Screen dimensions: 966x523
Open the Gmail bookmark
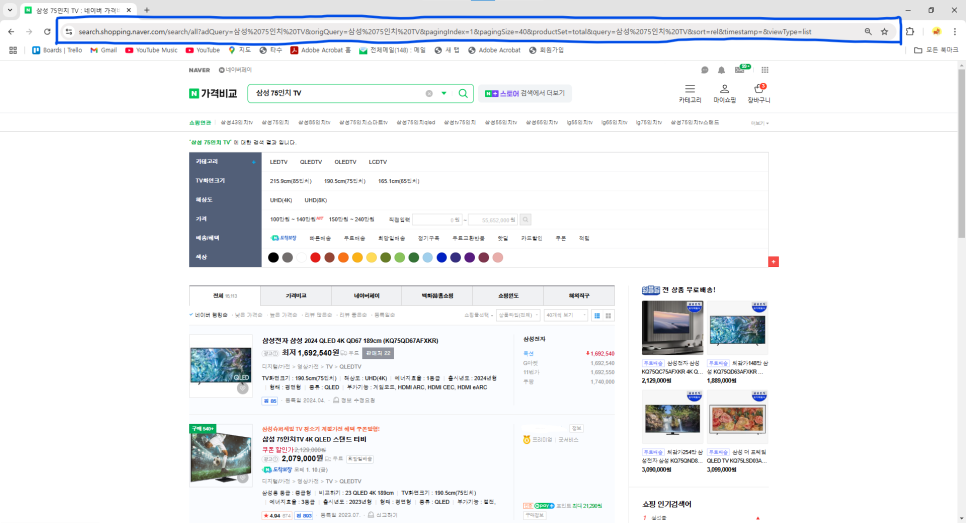(x=104, y=50)
